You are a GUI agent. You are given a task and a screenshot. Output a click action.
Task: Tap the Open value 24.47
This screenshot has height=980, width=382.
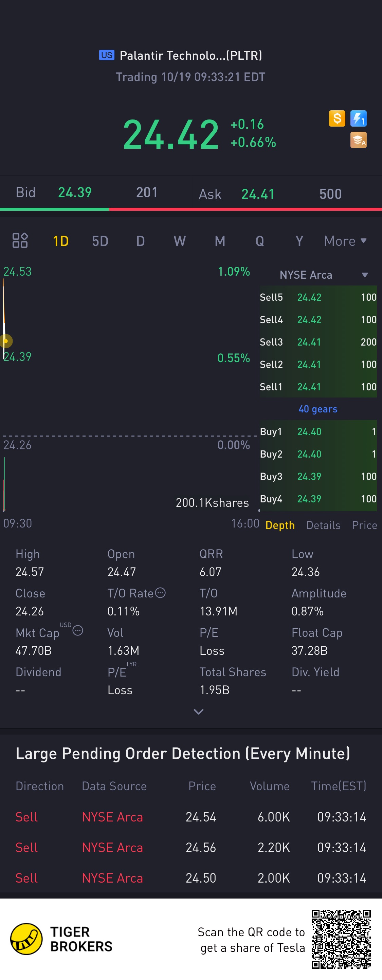click(x=122, y=572)
